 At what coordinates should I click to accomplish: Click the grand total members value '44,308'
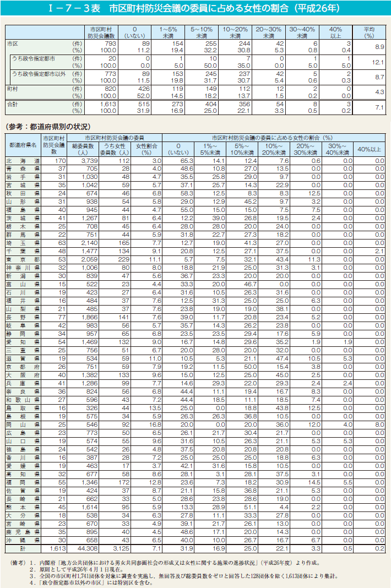pyautogui.click(x=88, y=548)
